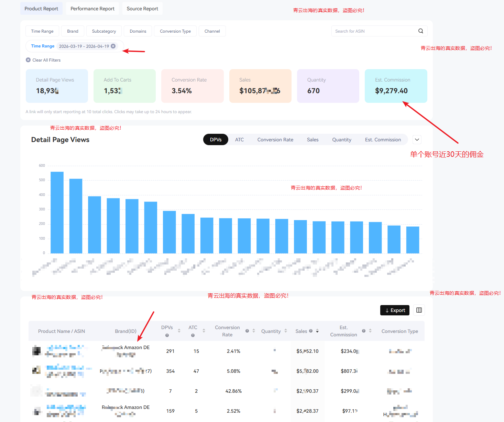
Task: Select Est. Commission chart toggle
Action: 383,140
